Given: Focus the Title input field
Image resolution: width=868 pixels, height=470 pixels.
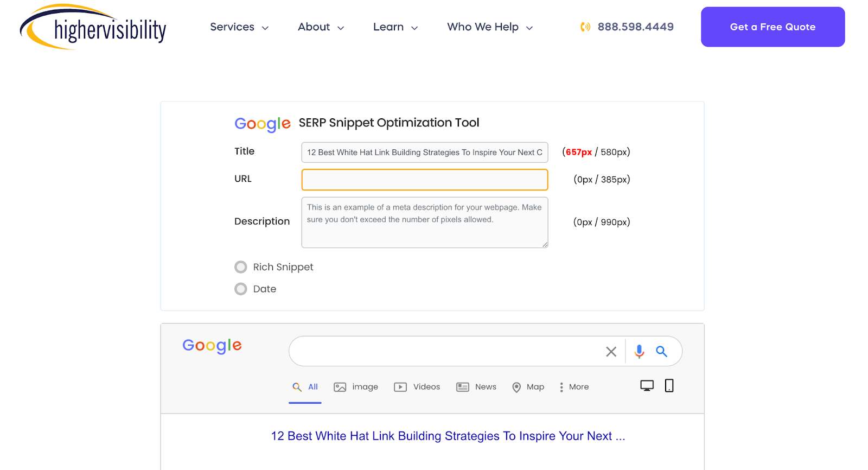Looking at the screenshot, I should pos(425,153).
